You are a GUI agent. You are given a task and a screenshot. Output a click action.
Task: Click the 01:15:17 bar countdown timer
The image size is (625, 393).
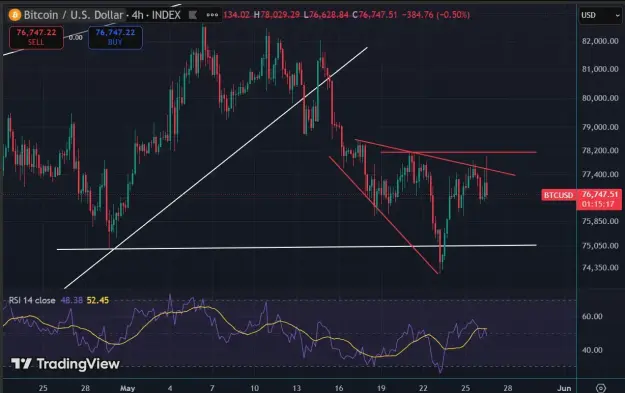pos(597,204)
